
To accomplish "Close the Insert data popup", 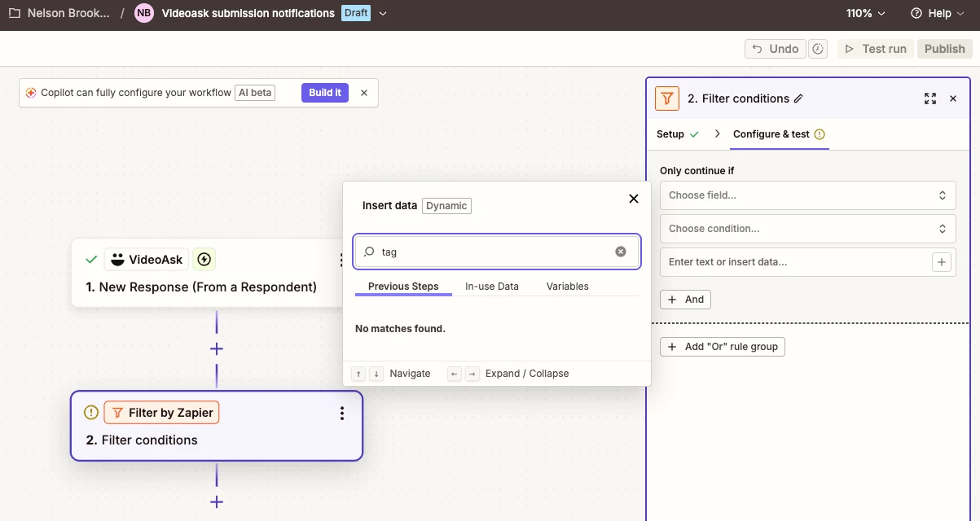I will pos(634,199).
